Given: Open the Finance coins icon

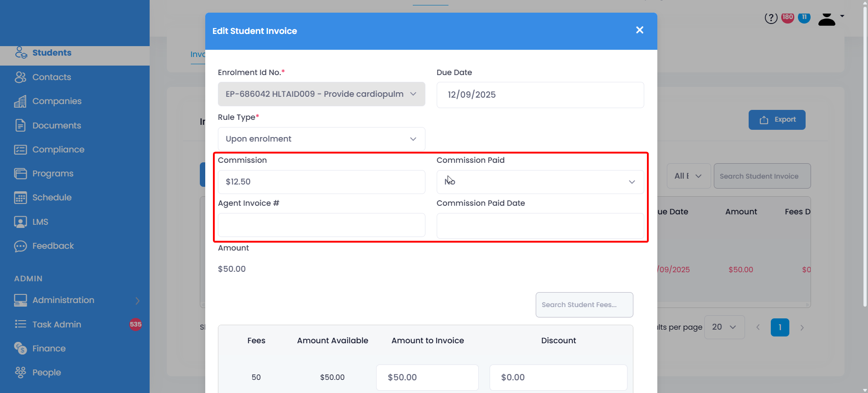Looking at the screenshot, I should click(20, 348).
